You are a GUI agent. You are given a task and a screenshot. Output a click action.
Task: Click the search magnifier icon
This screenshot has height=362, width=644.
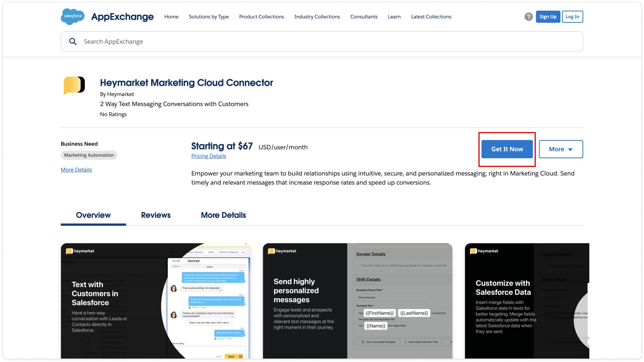(x=73, y=41)
